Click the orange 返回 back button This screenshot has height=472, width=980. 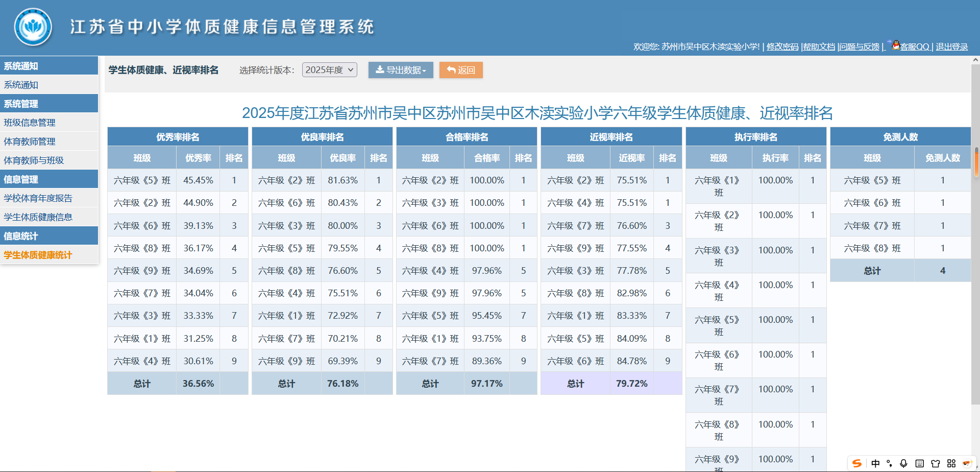click(x=461, y=70)
